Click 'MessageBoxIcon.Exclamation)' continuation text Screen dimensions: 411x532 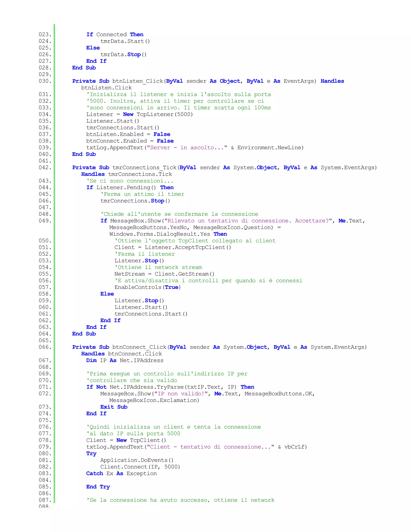click(154, 400)
